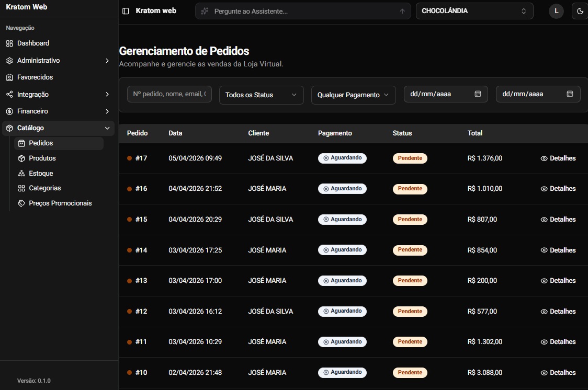The width and height of the screenshot is (588, 390).
Task: Open calendar picker in second date field
Action: click(x=570, y=94)
